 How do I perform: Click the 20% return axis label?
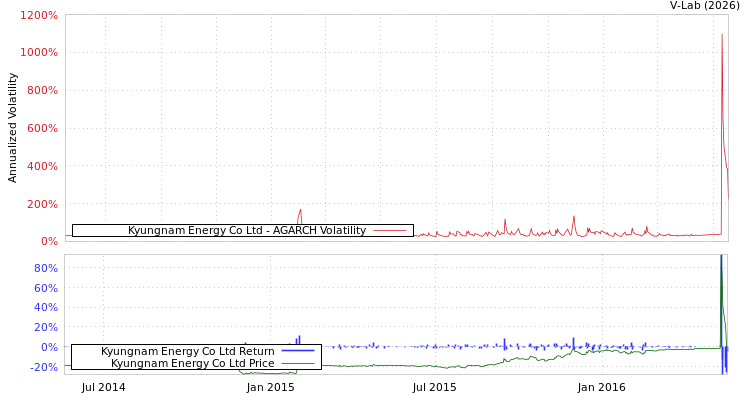45,328
